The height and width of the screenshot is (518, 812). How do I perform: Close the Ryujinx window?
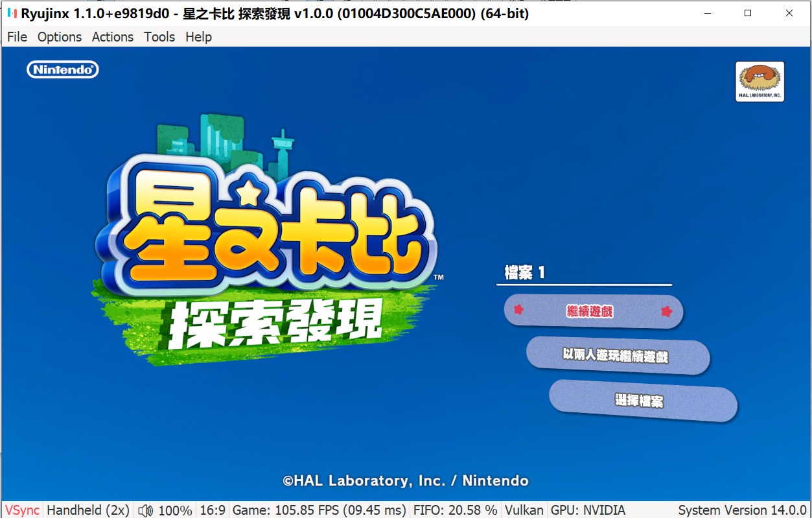(789, 13)
